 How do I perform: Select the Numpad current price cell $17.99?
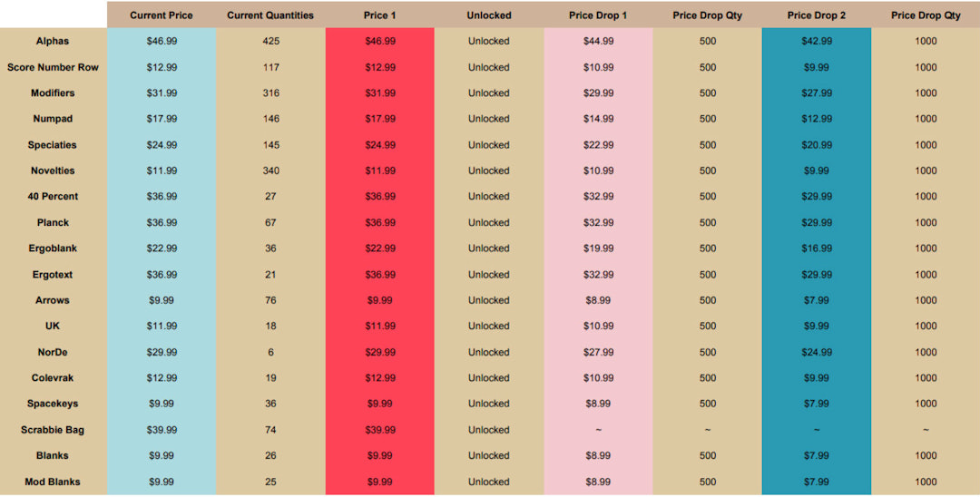[x=162, y=119]
